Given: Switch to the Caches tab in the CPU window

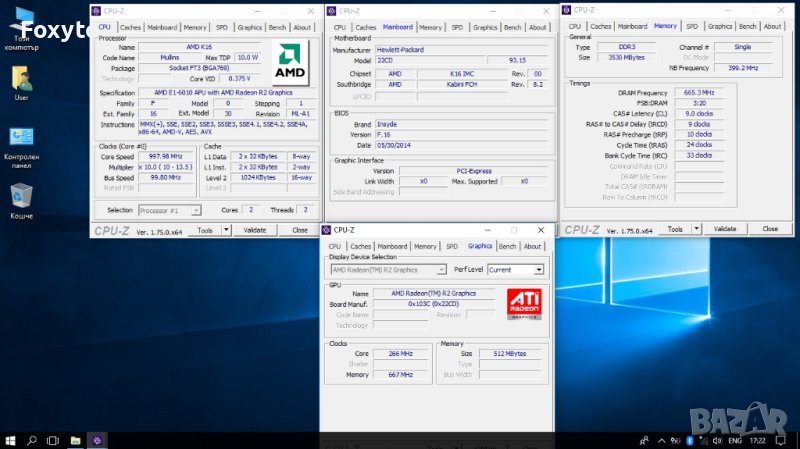Looking at the screenshot, I should [132, 27].
